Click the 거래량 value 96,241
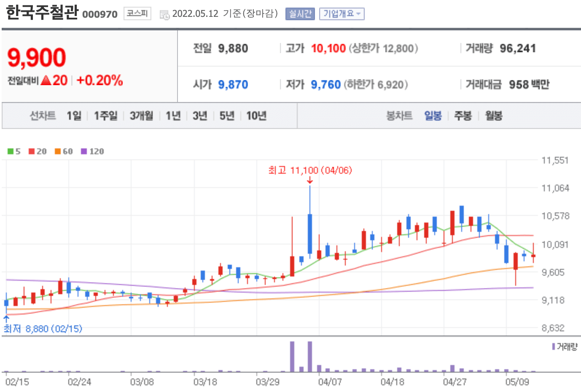This screenshot has width=581, height=392. (518, 48)
